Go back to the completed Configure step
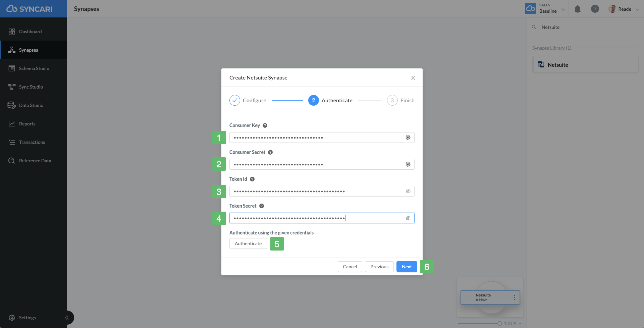This screenshot has height=328, width=644. [248, 100]
